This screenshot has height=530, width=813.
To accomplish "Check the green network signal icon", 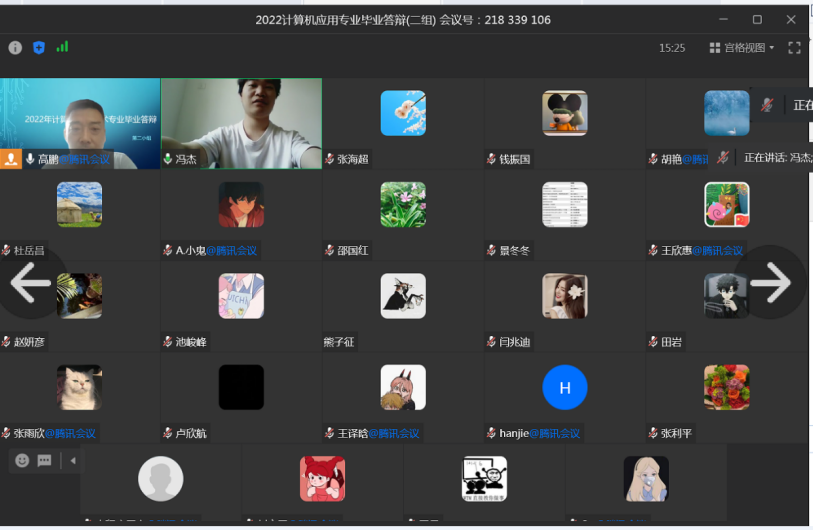I will [63, 47].
